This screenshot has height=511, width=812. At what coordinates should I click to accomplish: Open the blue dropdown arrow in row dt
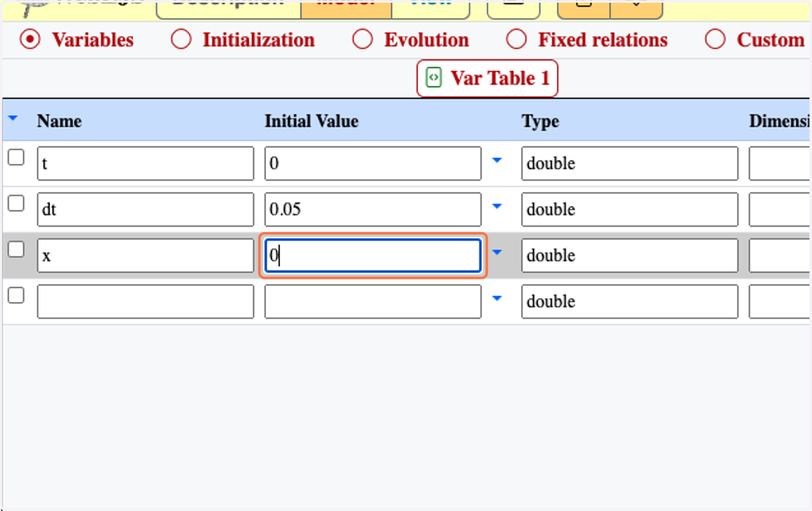(x=497, y=206)
